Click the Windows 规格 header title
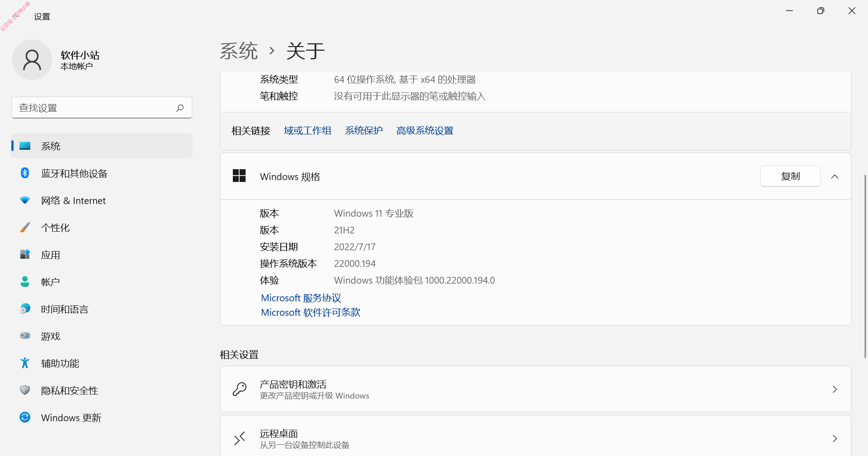This screenshot has height=456, width=868. click(290, 177)
